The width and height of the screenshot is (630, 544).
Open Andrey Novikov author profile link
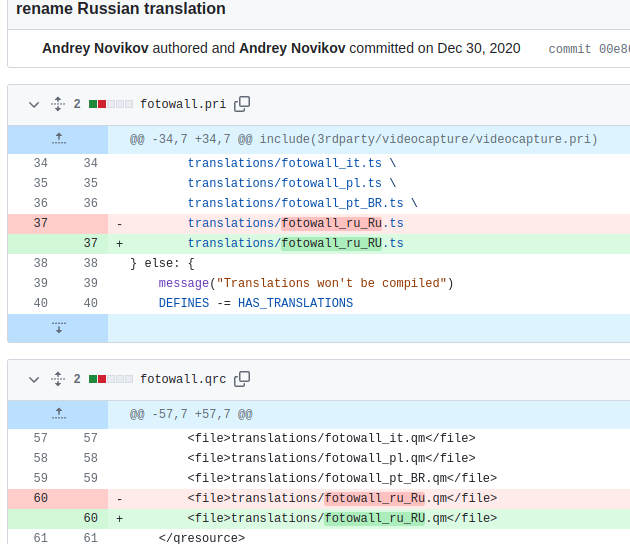click(x=96, y=48)
